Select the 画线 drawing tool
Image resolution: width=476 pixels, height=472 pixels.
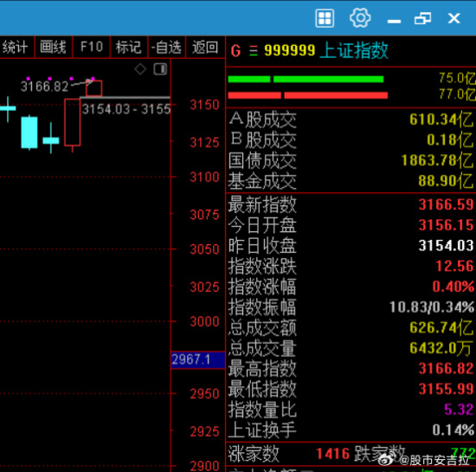click(x=54, y=48)
